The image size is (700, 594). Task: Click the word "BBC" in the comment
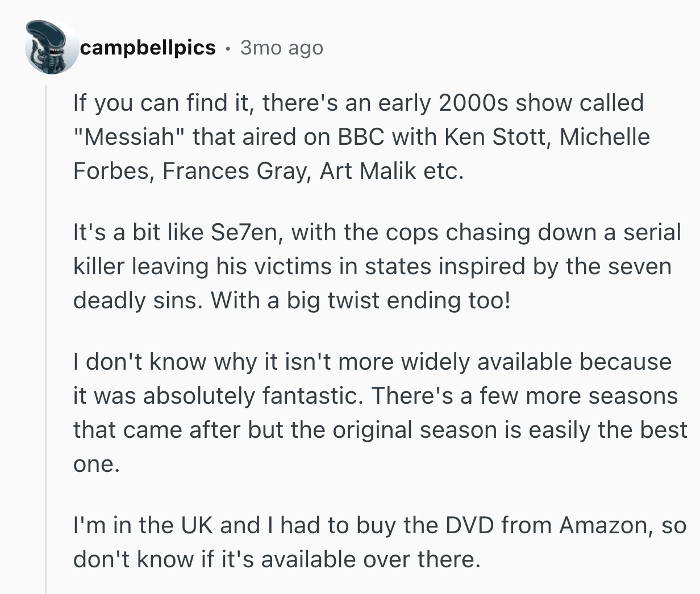point(361,137)
